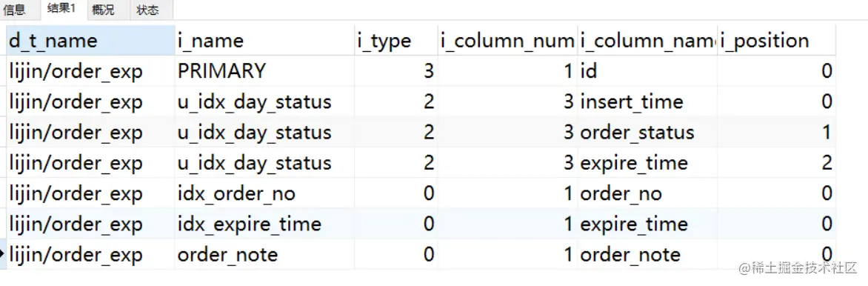Click the i_type column header
This screenshot has height=286, width=868.
click(395, 41)
